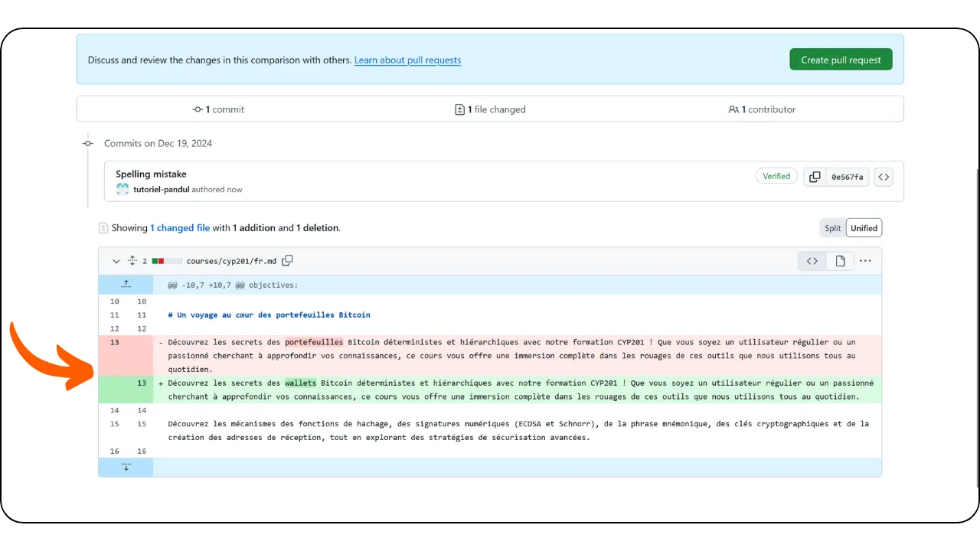Open the Spelling mistake commit
Screen dimensions: 980x551
click(x=151, y=174)
